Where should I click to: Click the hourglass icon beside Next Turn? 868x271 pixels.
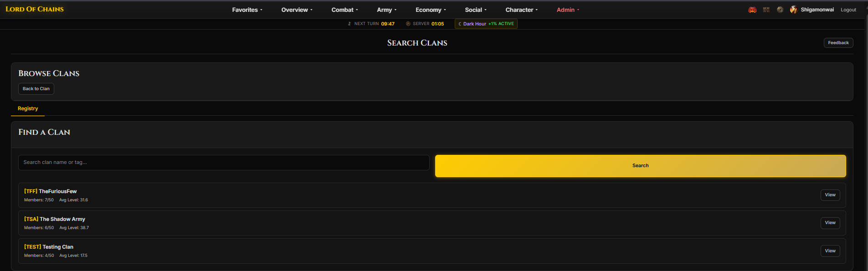(x=349, y=24)
